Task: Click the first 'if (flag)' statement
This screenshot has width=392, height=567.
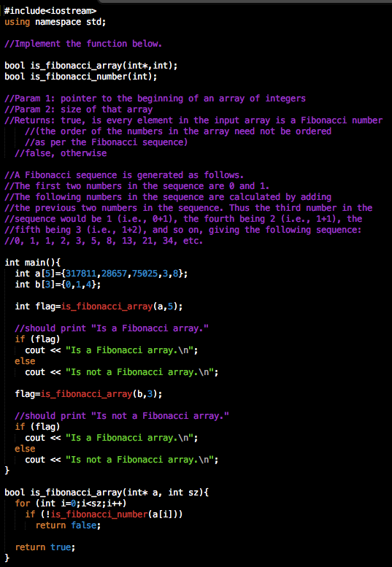Action: click(38, 339)
